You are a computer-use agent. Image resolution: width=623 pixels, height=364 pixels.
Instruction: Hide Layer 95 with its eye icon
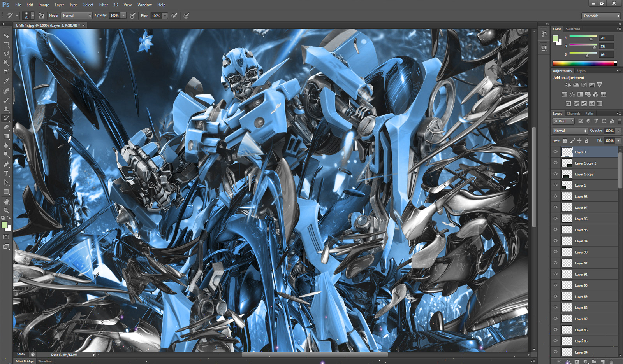[x=556, y=229]
